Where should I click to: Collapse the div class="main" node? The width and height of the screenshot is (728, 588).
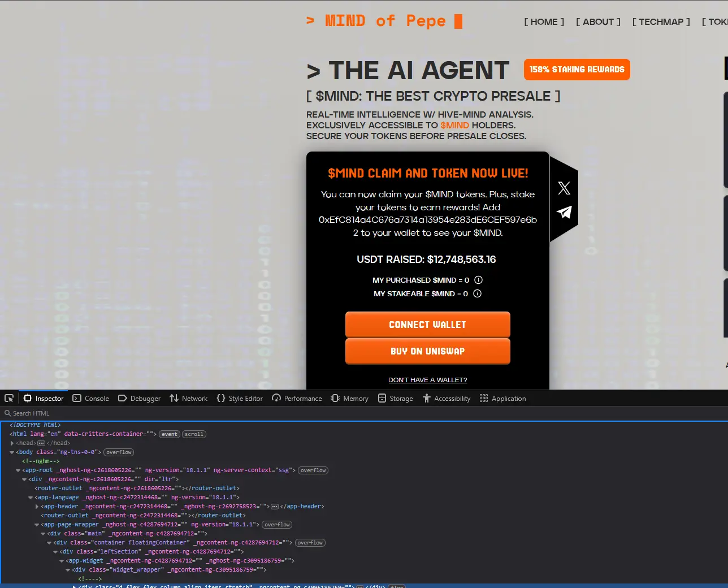tap(43, 534)
